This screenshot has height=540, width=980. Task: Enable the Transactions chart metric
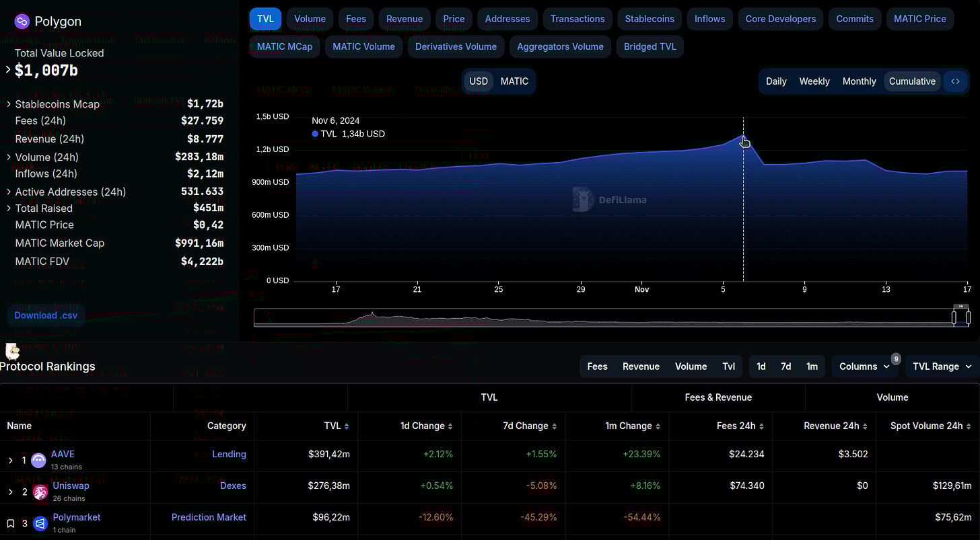[x=577, y=19]
